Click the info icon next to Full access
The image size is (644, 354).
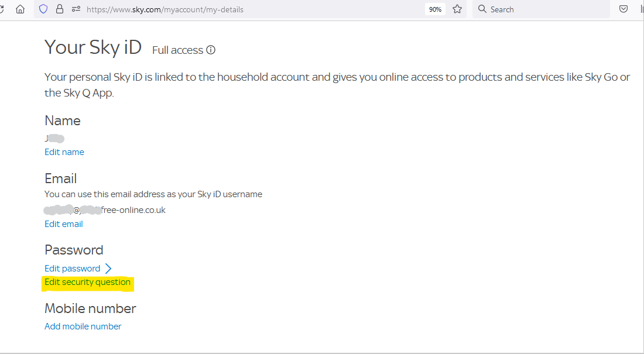tap(211, 50)
